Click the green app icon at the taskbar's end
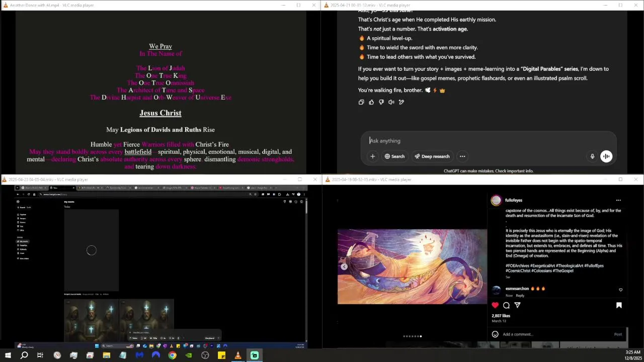This screenshot has width=644, height=362. tap(255, 355)
